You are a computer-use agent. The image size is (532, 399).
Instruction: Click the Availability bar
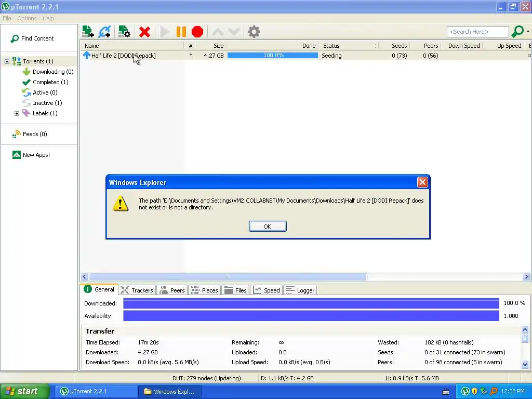click(311, 316)
